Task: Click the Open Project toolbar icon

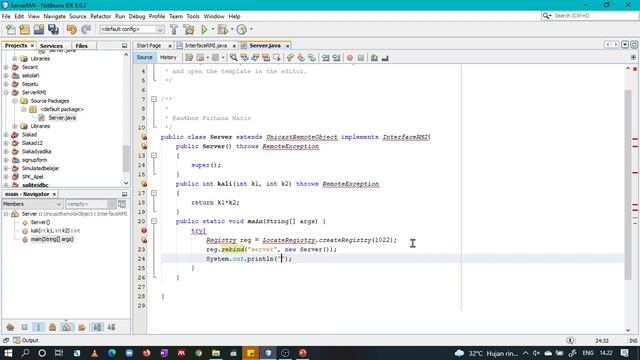Action: click(x=39, y=29)
